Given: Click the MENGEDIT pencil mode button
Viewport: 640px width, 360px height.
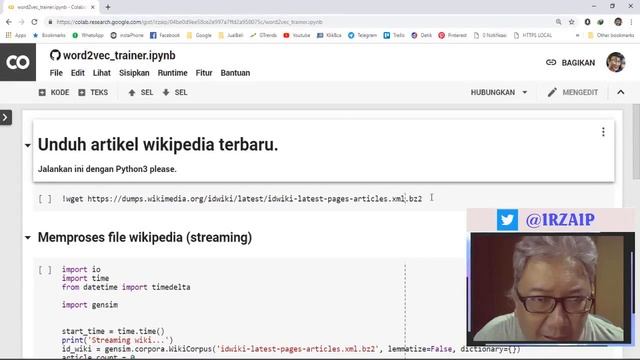Looking at the screenshot, I should click(573, 92).
